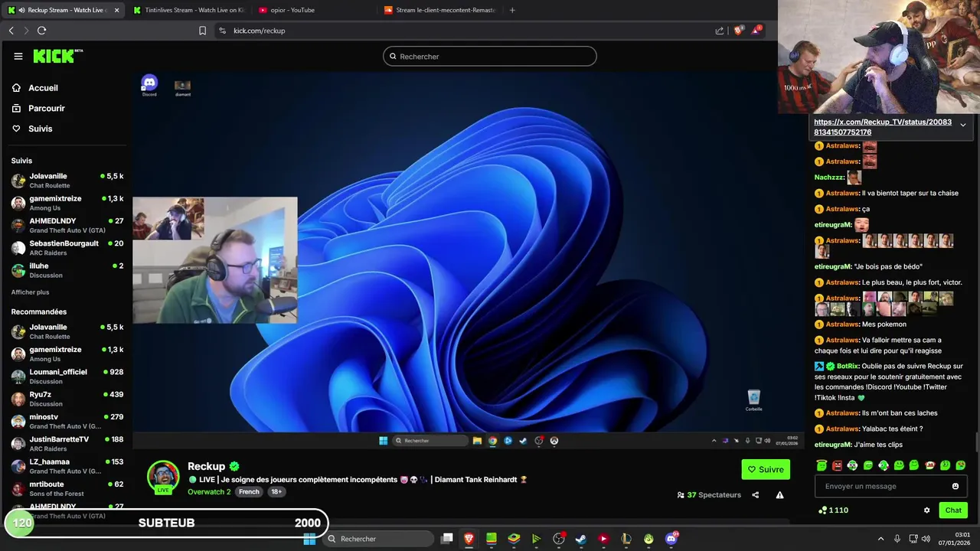Open gamemixtreize channel under Suivis
The image size is (980, 551).
click(67, 203)
